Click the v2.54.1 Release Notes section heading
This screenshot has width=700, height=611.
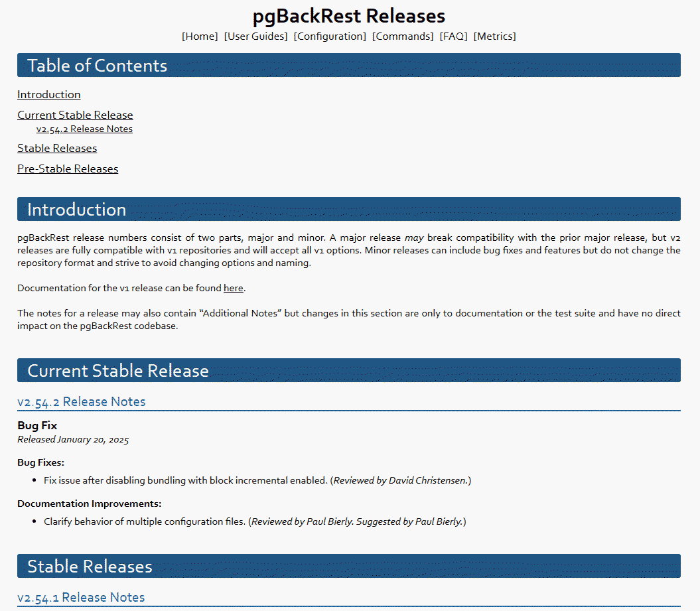(x=81, y=598)
